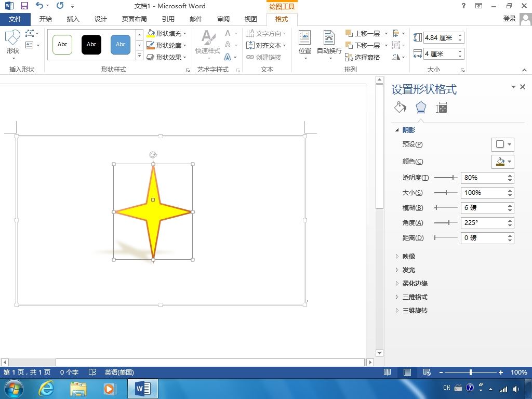This screenshot has width=532, height=399.
Task: Open the 上移一层 dropdown arrow
Action: pos(386,33)
